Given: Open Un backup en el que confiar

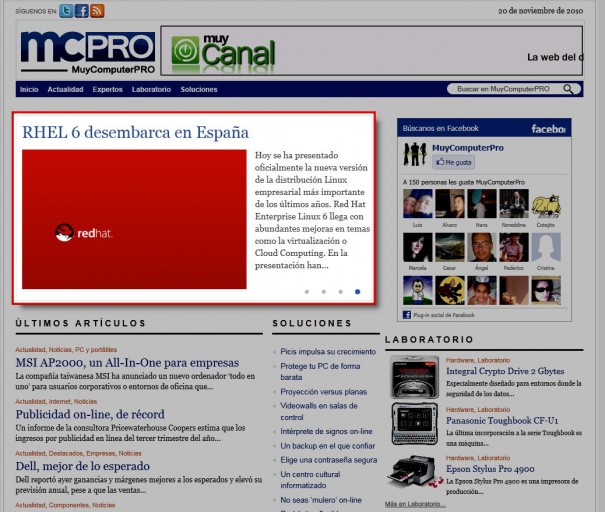Looking at the screenshot, I should point(328,446).
